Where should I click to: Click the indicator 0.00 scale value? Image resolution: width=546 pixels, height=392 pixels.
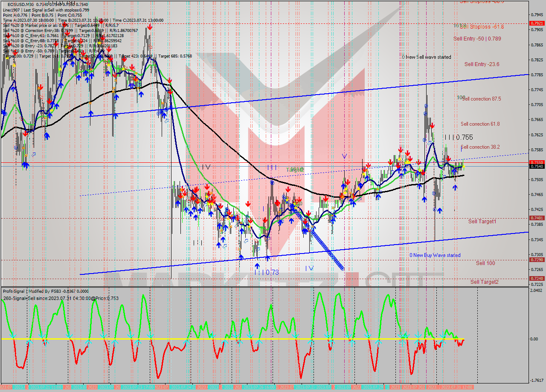click(534, 340)
